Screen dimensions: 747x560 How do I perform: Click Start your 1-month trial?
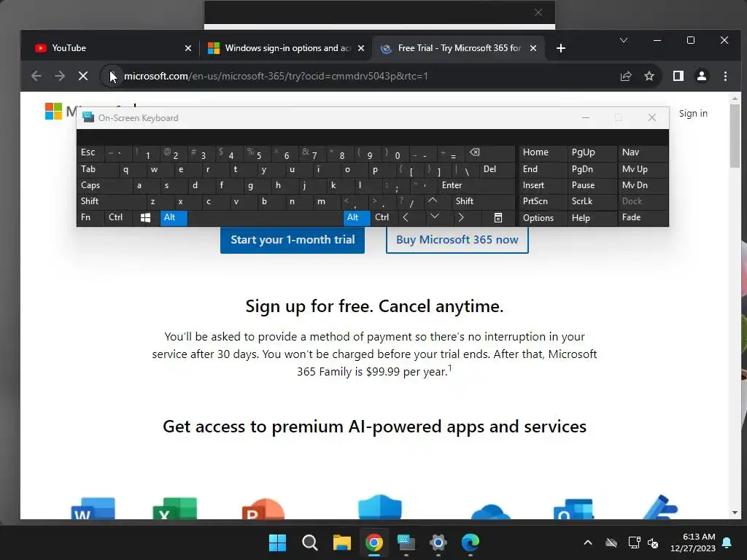pyautogui.click(x=293, y=239)
